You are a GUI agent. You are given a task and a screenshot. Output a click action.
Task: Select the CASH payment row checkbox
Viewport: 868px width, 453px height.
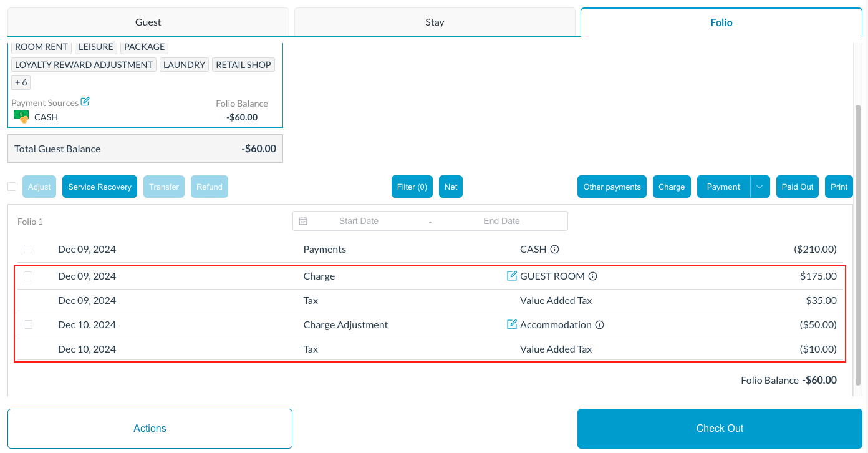coord(28,249)
